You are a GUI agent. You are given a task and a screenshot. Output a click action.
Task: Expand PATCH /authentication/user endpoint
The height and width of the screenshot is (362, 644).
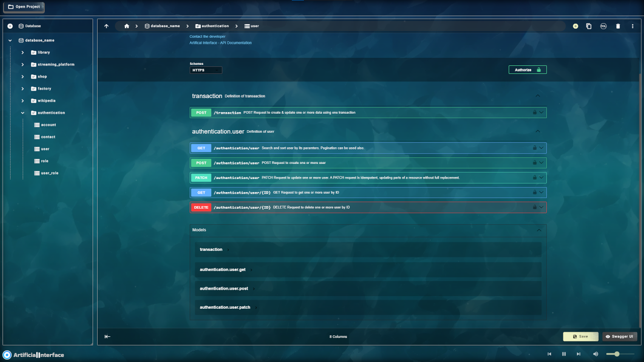tap(368, 177)
